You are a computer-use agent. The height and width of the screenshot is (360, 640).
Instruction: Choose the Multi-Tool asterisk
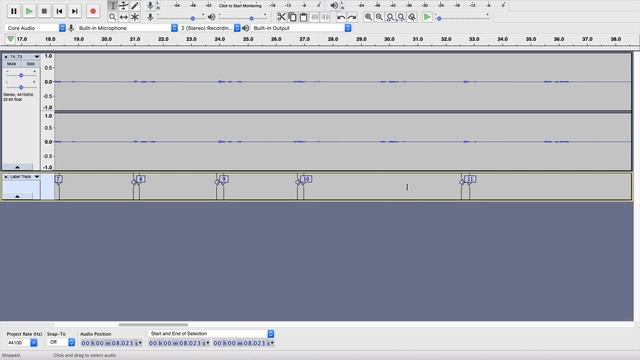click(135, 17)
